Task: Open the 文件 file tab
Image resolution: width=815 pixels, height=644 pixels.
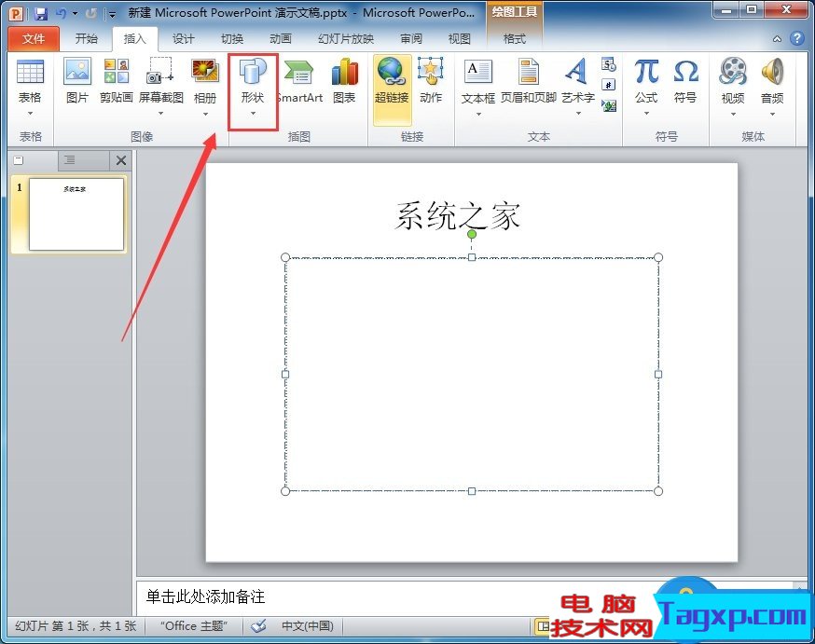Action: (34, 38)
